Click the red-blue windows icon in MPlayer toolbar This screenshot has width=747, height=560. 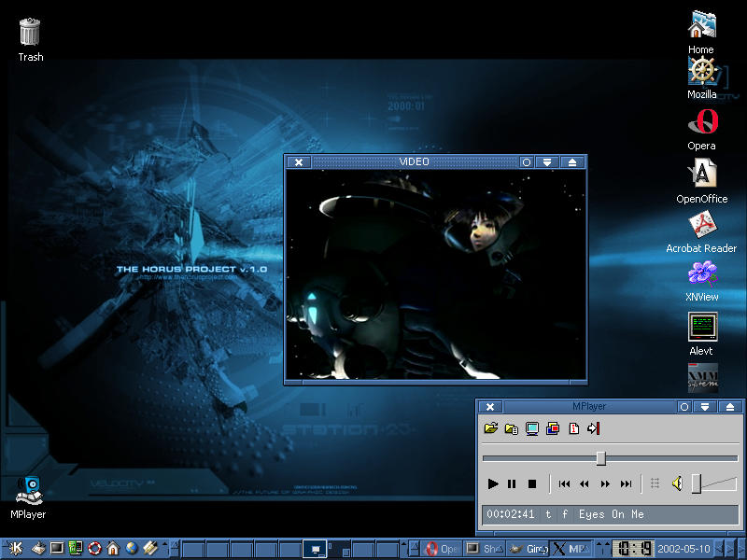tap(553, 428)
